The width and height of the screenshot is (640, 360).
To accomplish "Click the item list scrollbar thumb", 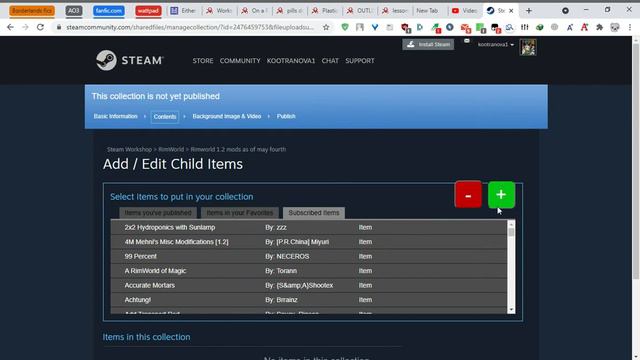I will 511,232.
